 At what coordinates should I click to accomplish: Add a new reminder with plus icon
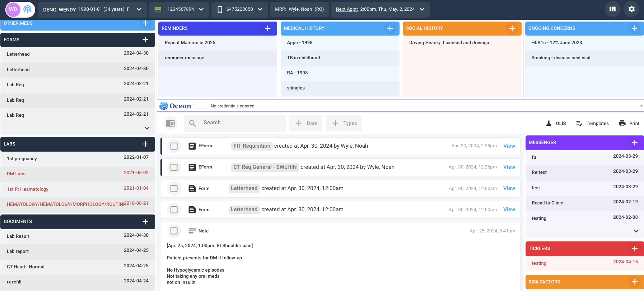[267, 28]
